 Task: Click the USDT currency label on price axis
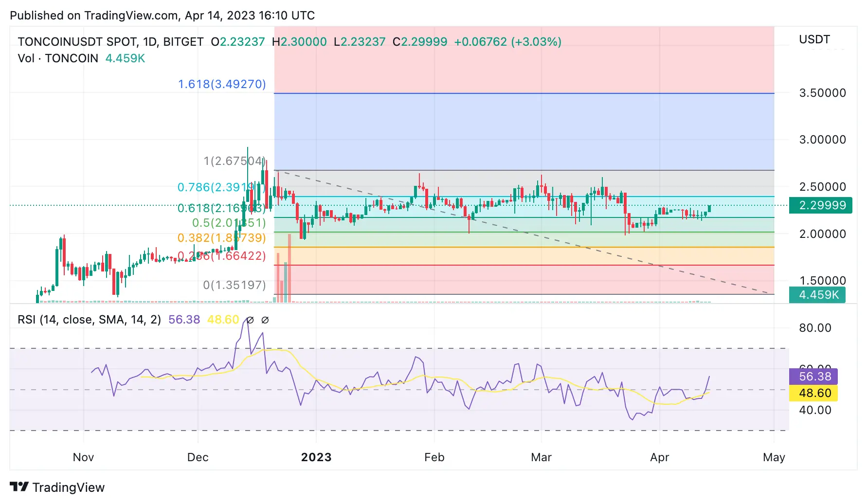814,39
